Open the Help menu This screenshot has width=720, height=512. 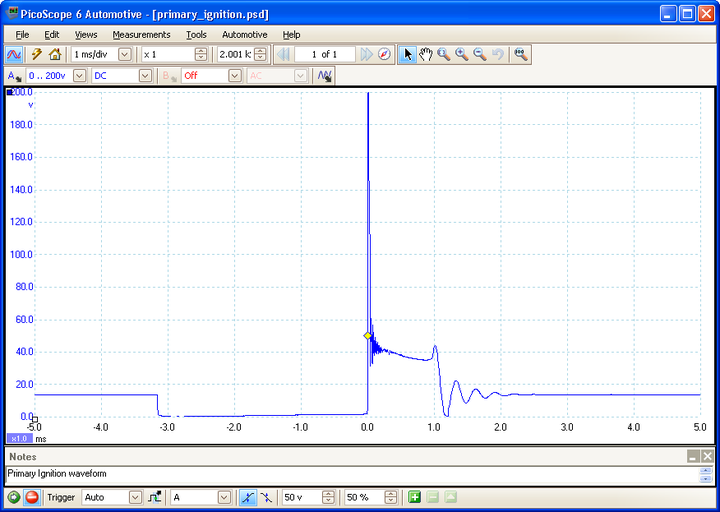pos(291,35)
